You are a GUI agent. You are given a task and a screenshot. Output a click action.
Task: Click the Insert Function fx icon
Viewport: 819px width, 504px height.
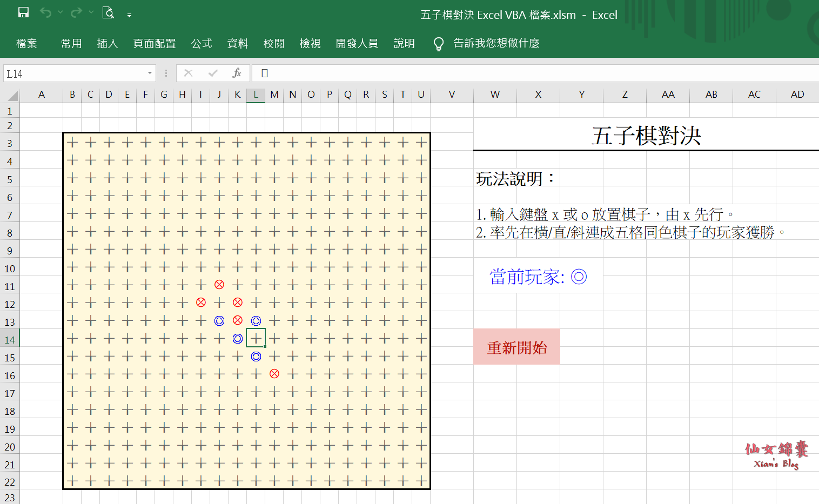237,73
